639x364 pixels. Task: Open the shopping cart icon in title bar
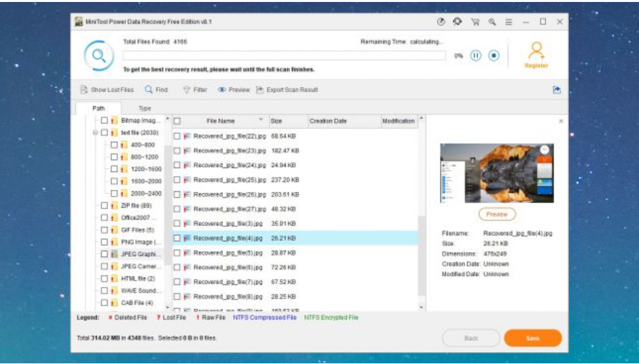pyautogui.click(x=475, y=22)
